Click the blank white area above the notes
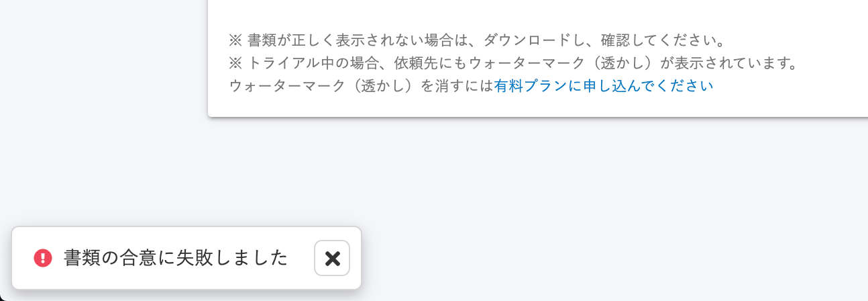This screenshot has width=868, height=301. [x=537, y=12]
